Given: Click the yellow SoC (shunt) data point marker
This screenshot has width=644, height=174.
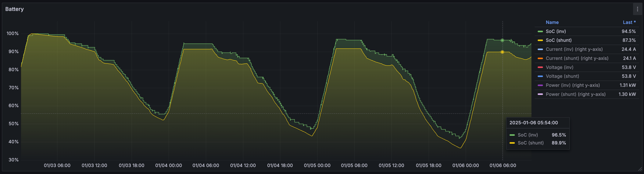Looking at the screenshot, I should (x=502, y=52).
